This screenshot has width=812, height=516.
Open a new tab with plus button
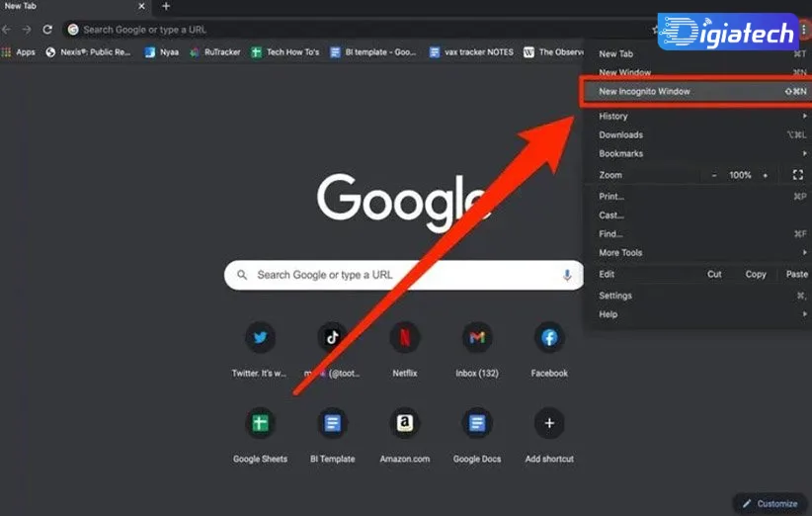coord(166,6)
